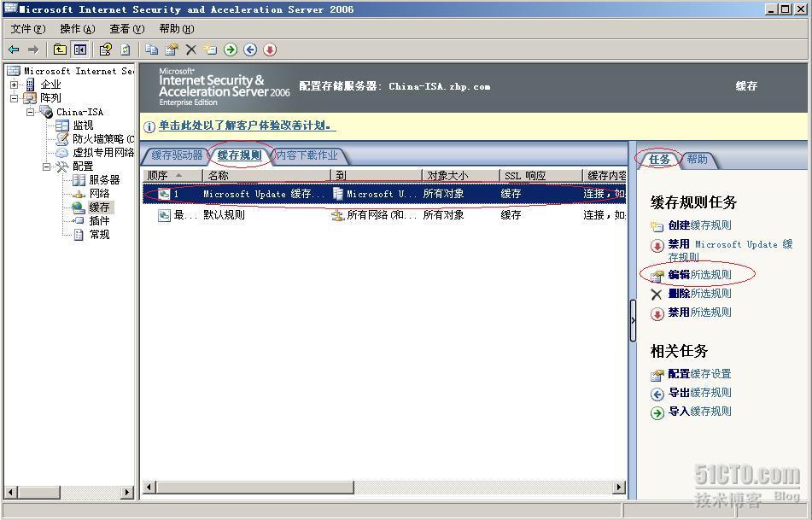Switch to the 缓存驱动器 tab

[176, 155]
